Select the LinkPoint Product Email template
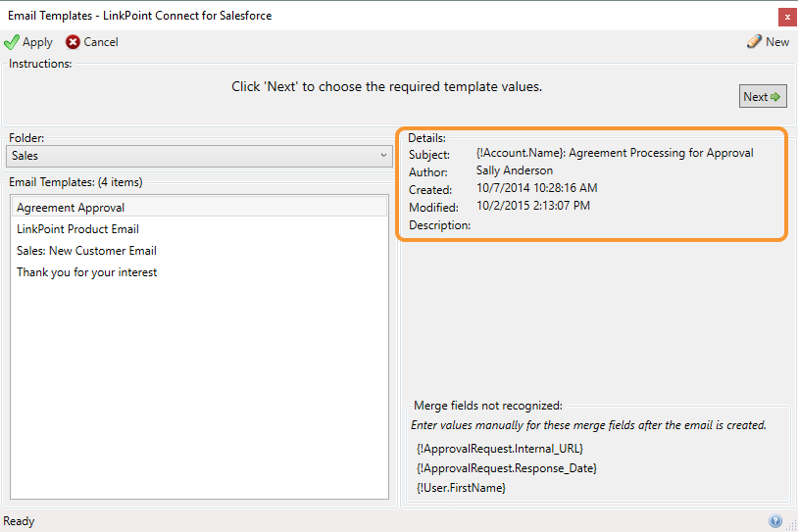 (x=200, y=229)
